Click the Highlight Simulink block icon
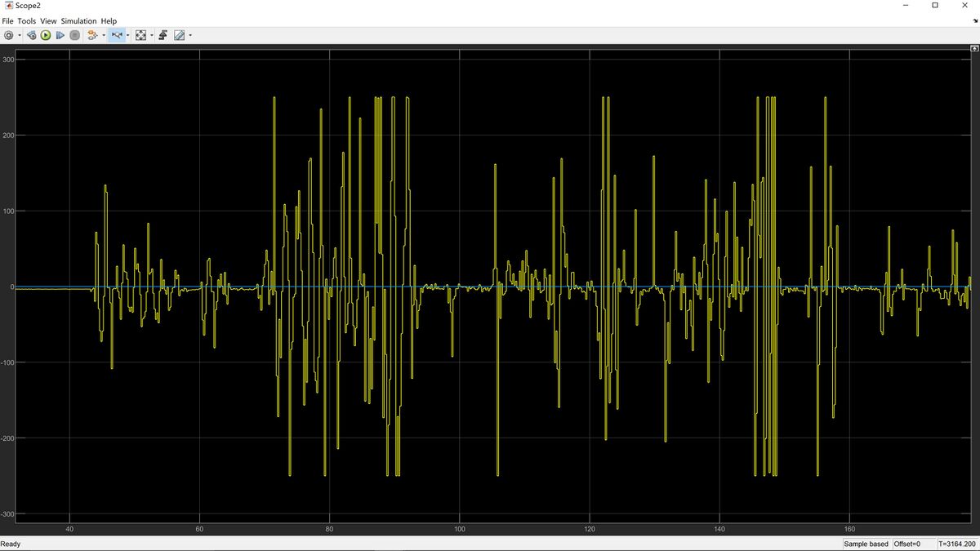This screenshot has height=551, width=980. click(92, 35)
